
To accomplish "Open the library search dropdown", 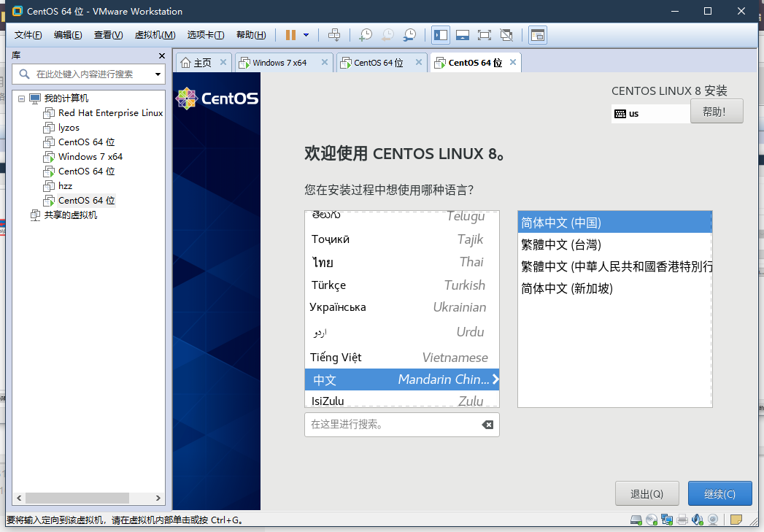I will [x=156, y=75].
